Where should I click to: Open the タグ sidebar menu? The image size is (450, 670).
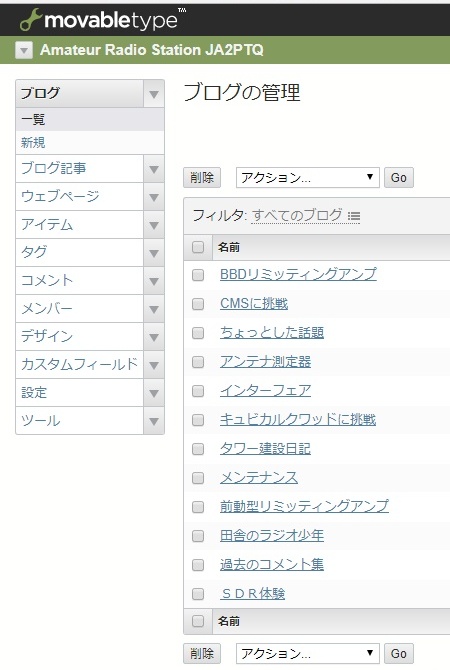79,253
